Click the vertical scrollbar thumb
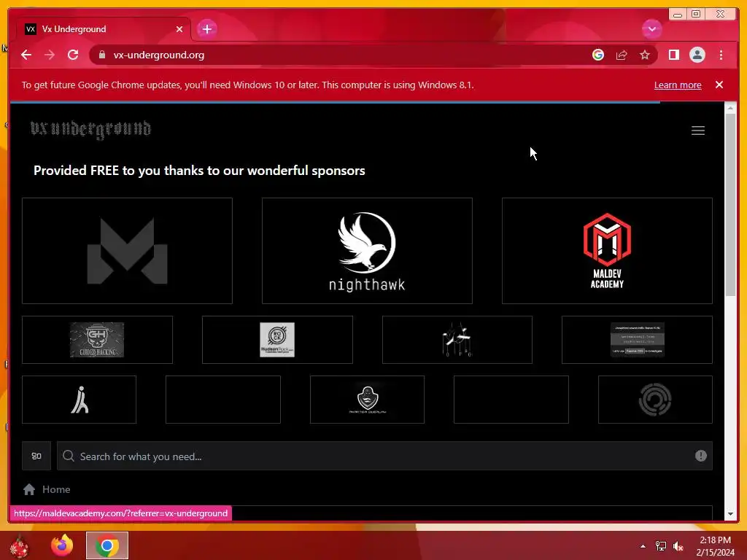The width and height of the screenshot is (747, 560). click(x=729, y=205)
